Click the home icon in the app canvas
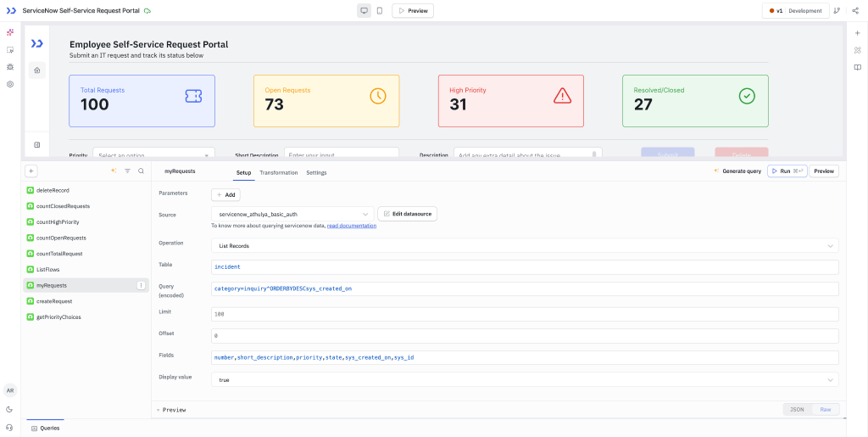This screenshot has width=868, height=437. tap(37, 70)
